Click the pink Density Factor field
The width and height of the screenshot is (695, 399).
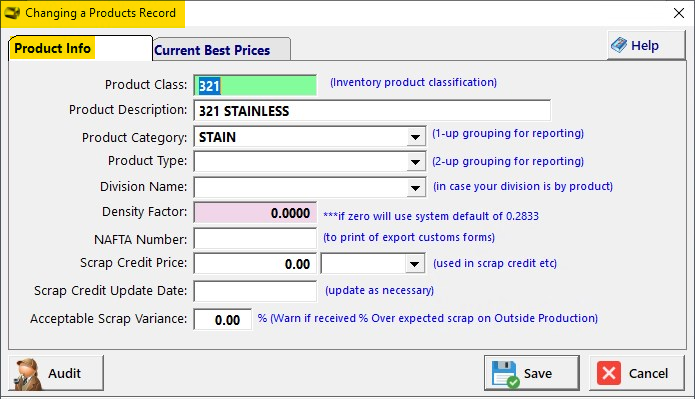[x=255, y=213]
